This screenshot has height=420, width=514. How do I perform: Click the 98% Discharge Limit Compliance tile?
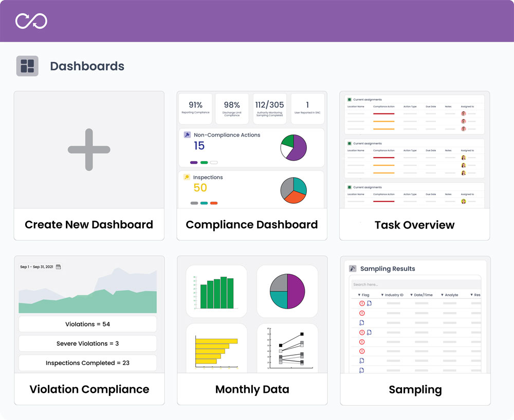pyautogui.click(x=232, y=109)
